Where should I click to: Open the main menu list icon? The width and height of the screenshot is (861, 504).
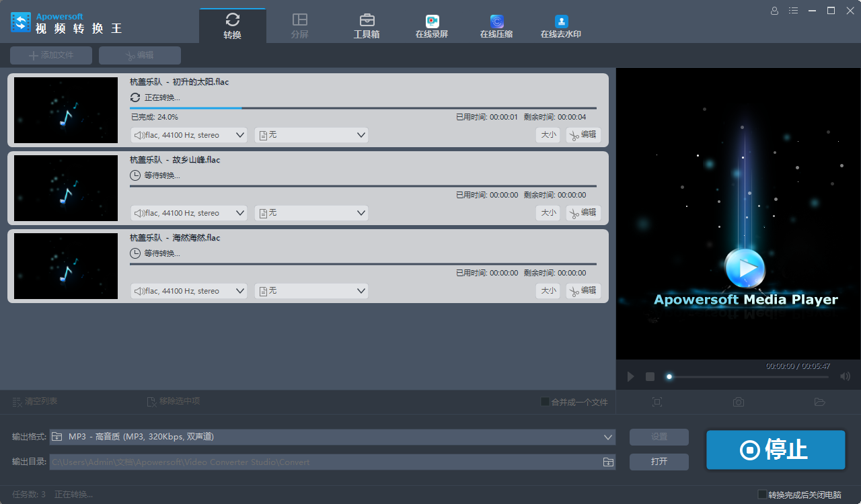point(794,11)
